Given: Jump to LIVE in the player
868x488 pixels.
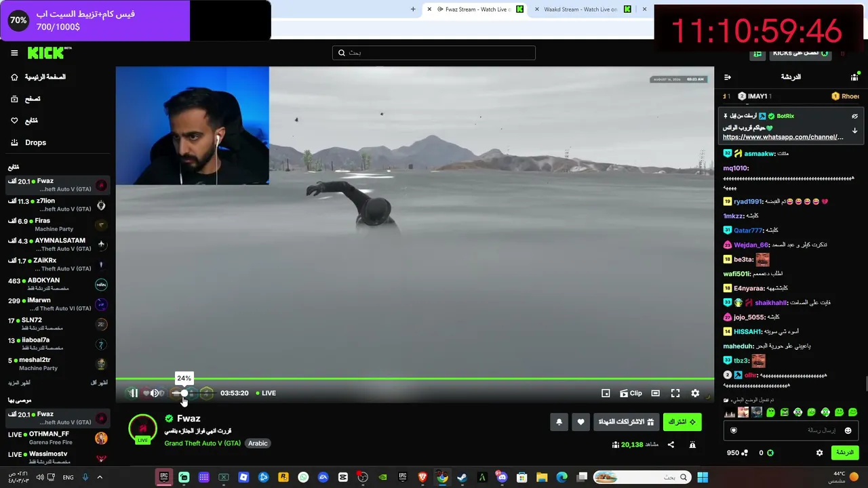Looking at the screenshot, I should point(266,393).
